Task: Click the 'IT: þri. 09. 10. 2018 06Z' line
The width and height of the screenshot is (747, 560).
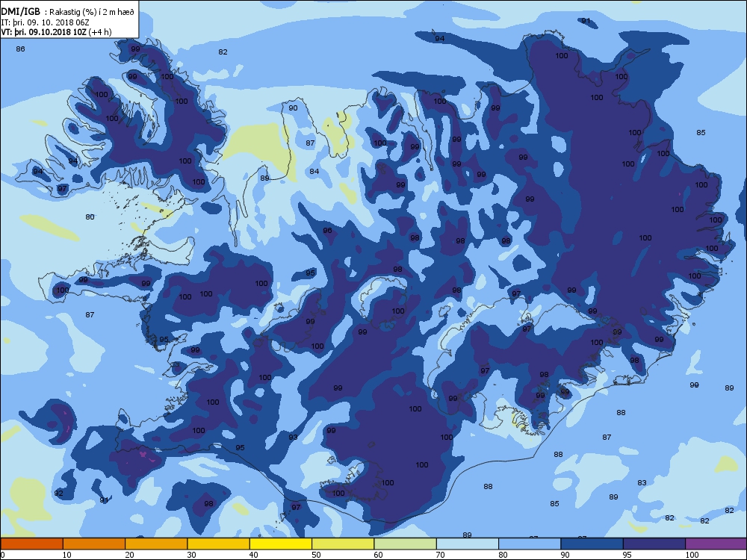Action: (46, 22)
